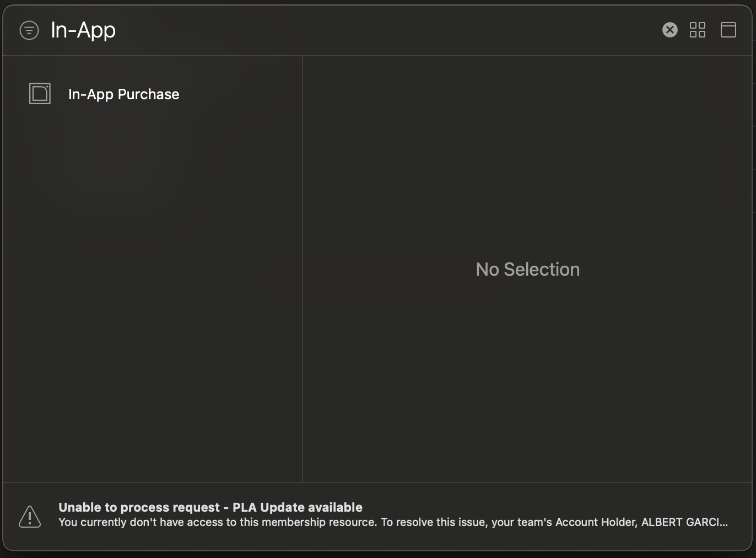Screen dimensions: 756x558
Task: Clear the In-App search text
Action: point(669,30)
